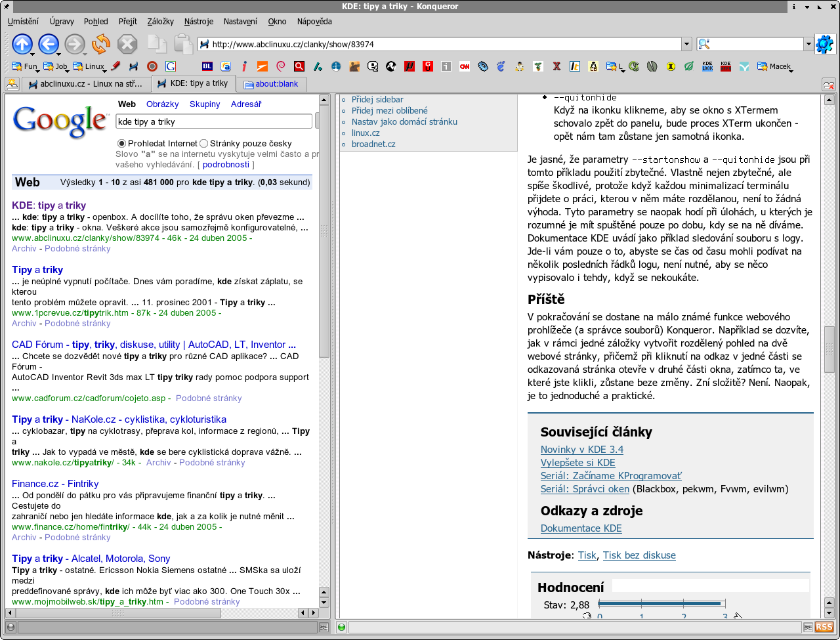This screenshot has height=640, width=840.
Task: Go back with the Back arrow
Action: point(49,44)
